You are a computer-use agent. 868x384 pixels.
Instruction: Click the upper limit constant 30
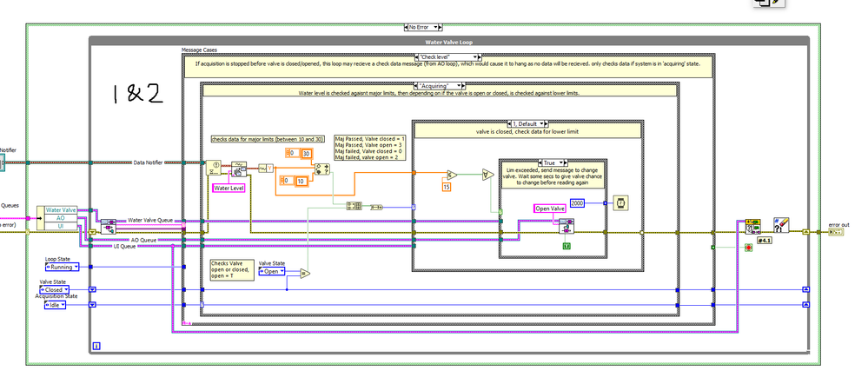(307, 153)
